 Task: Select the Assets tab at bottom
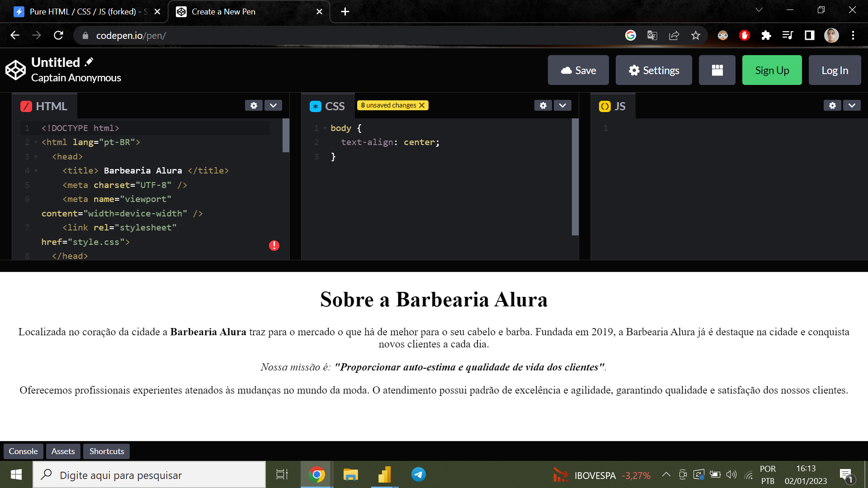point(62,451)
